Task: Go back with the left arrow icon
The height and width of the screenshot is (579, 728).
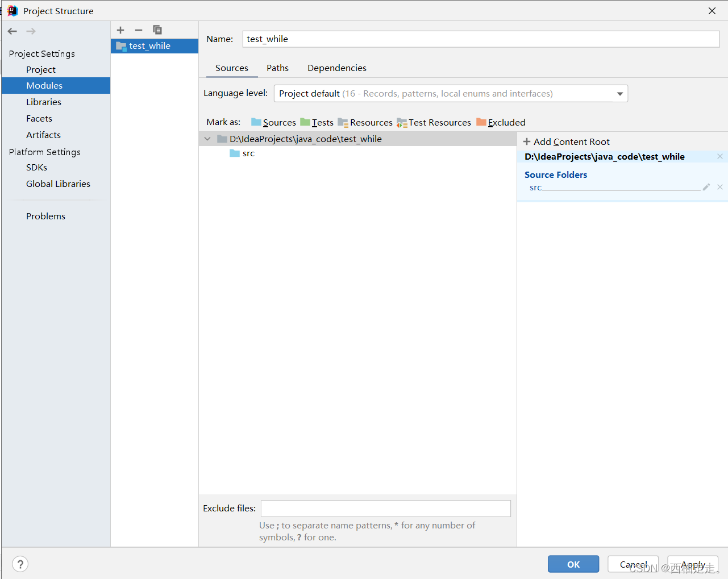Action: click(13, 31)
